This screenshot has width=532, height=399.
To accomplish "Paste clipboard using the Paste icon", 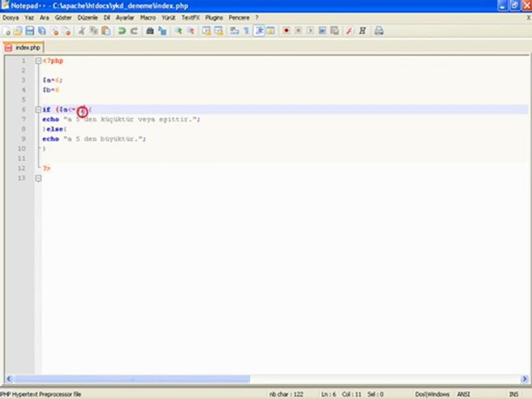I will tap(106, 31).
